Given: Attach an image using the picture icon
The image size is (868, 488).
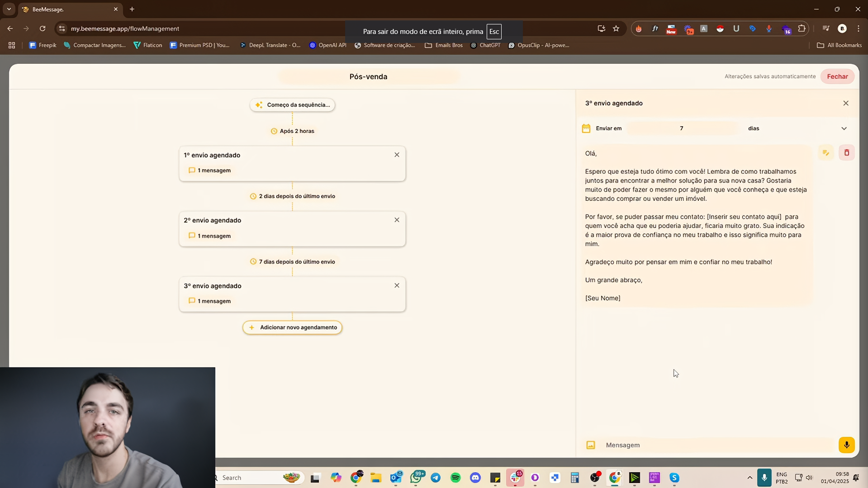Looking at the screenshot, I should (591, 445).
